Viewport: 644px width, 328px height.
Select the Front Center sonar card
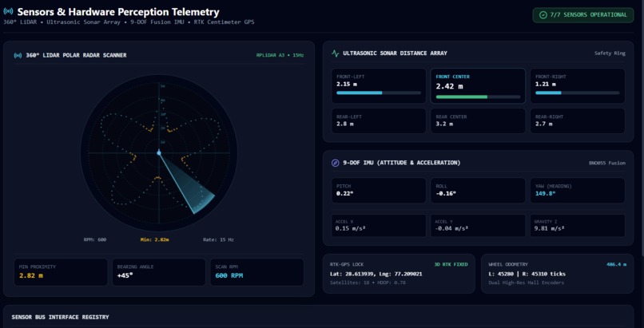pos(478,85)
